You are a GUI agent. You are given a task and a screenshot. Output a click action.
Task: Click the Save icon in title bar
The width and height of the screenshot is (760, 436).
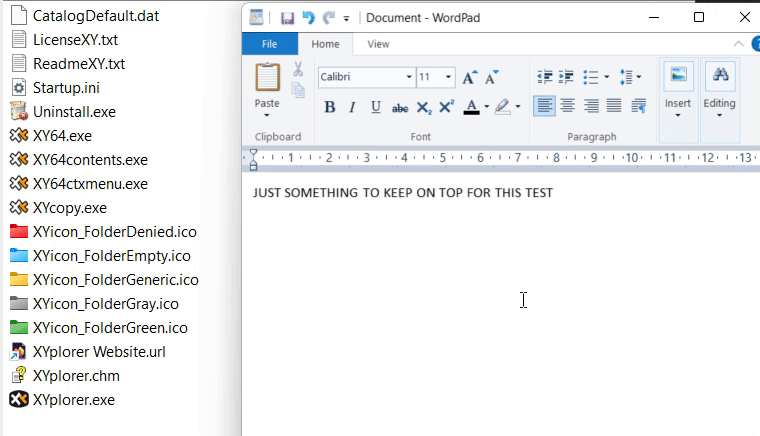287,18
